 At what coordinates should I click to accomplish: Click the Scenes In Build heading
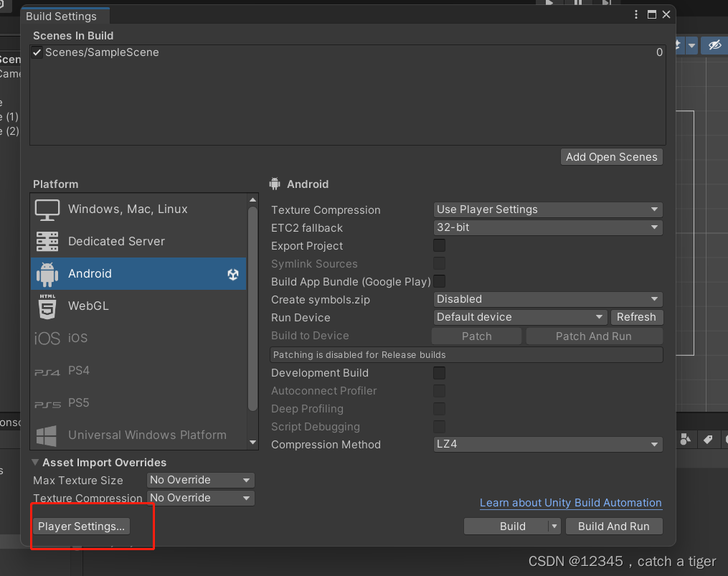pyautogui.click(x=73, y=36)
